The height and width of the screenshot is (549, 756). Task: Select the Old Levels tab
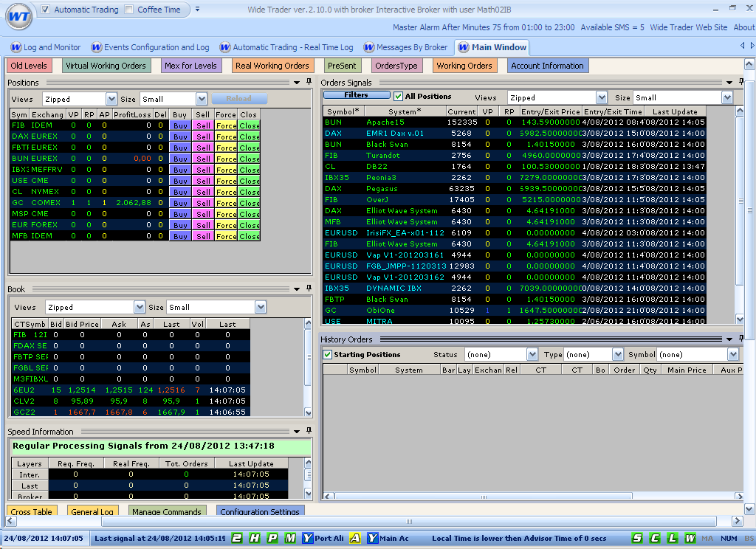click(x=29, y=66)
